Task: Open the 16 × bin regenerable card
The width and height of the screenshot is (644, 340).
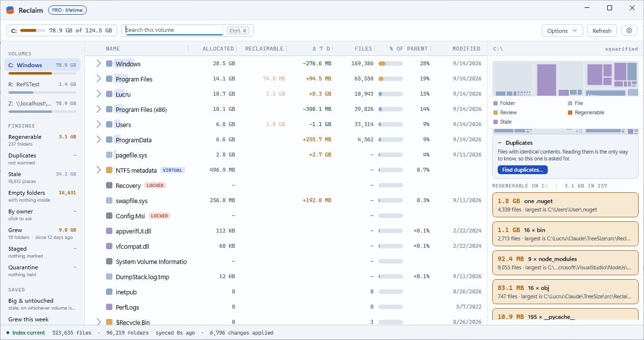Action: pyautogui.click(x=565, y=234)
